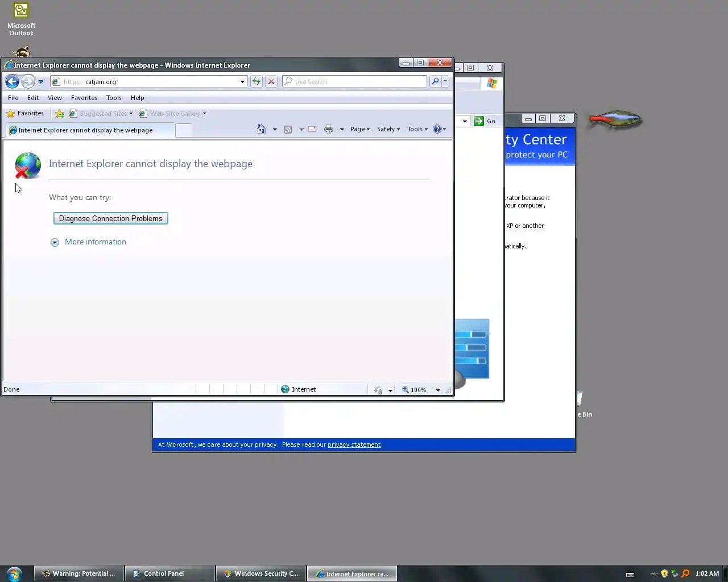Click the Forward arrow in Internet Explorer
Screen dimensions: 728x582
(28, 82)
